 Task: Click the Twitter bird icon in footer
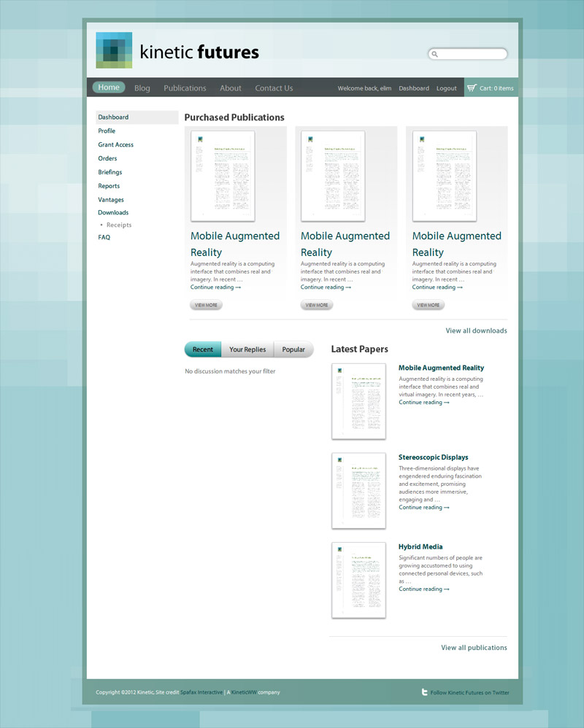(425, 692)
